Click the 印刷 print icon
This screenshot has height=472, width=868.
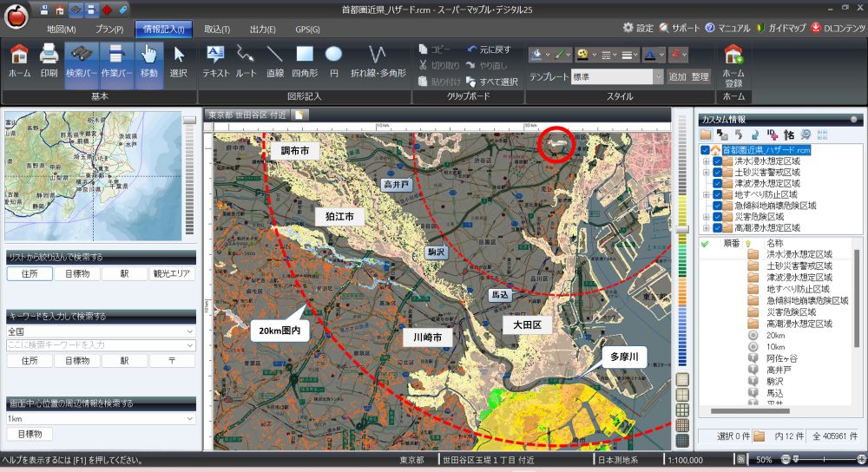(49, 61)
